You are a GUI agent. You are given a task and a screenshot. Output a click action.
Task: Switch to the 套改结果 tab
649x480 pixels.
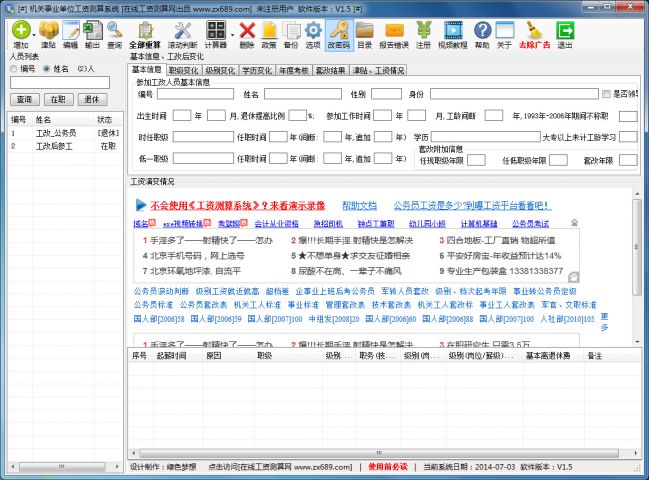pyautogui.click(x=330, y=71)
